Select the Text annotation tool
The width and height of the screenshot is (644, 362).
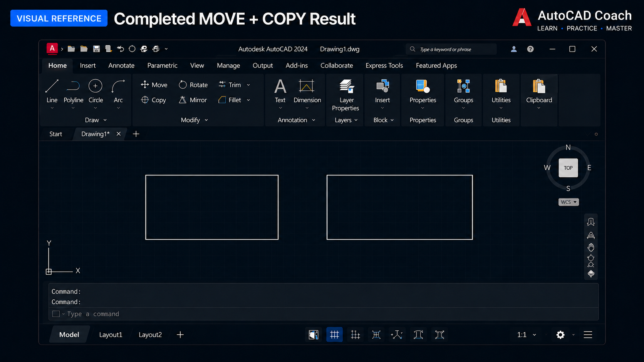(280, 92)
